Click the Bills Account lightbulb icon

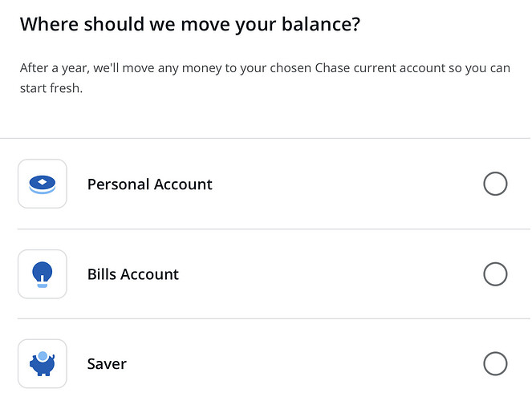point(42,274)
